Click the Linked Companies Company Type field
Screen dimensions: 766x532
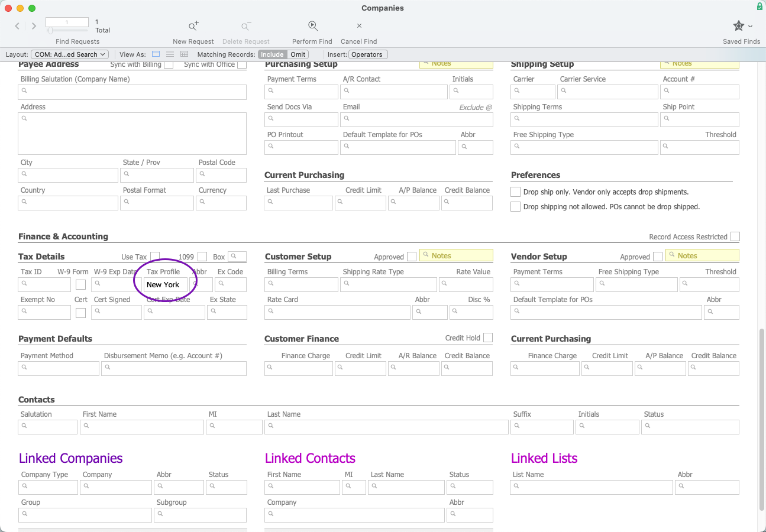click(x=48, y=487)
